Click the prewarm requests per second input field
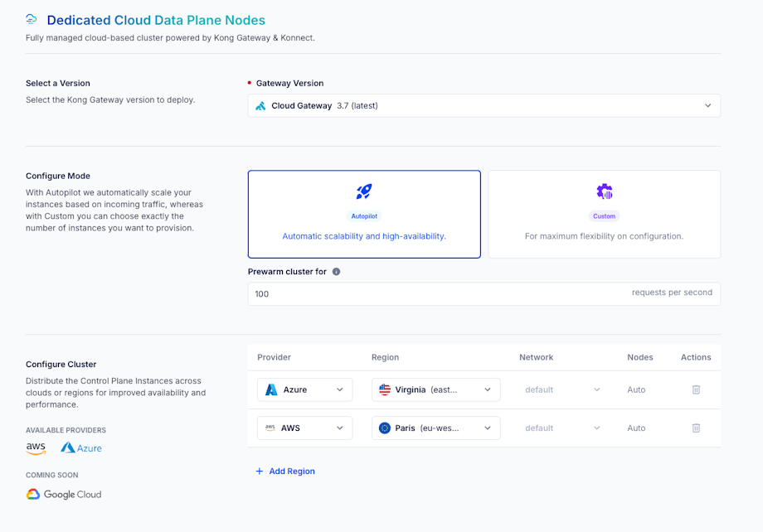The height and width of the screenshot is (532, 763). [415, 293]
